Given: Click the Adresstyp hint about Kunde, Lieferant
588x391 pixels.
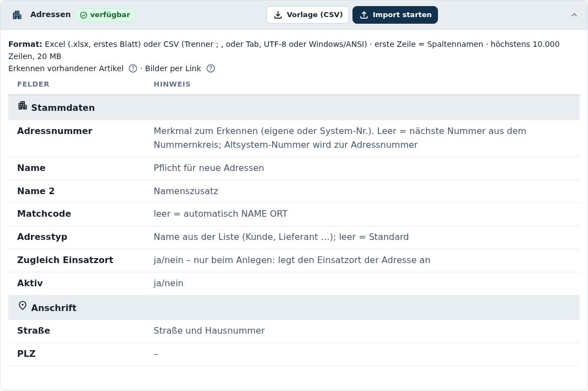Looking at the screenshot, I should point(281,237).
